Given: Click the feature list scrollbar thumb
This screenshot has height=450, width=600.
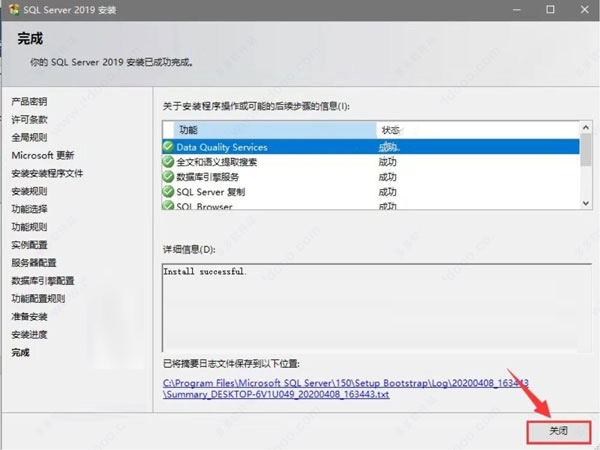Looking at the screenshot, I should coord(586,150).
